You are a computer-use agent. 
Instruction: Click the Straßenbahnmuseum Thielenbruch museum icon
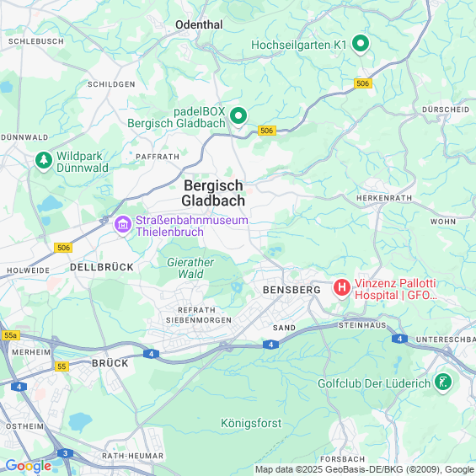(x=123, y=225)
